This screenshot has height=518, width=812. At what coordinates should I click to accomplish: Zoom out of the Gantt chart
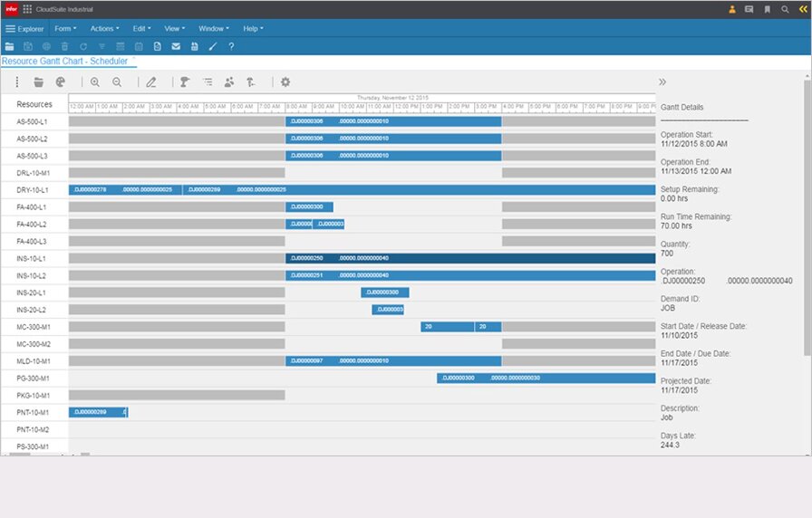click(x=117, y=82)
